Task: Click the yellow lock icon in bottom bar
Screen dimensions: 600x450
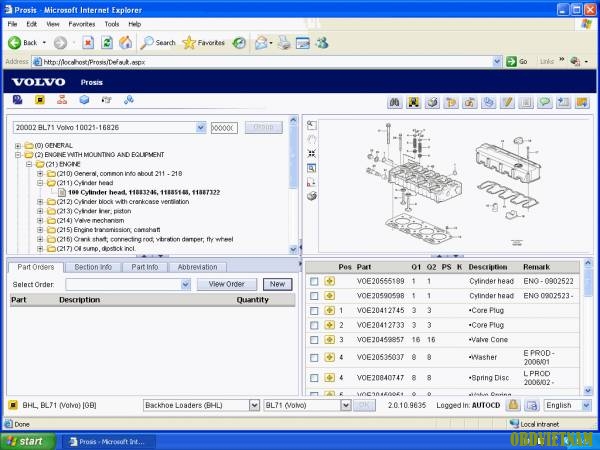Action: 513,405
